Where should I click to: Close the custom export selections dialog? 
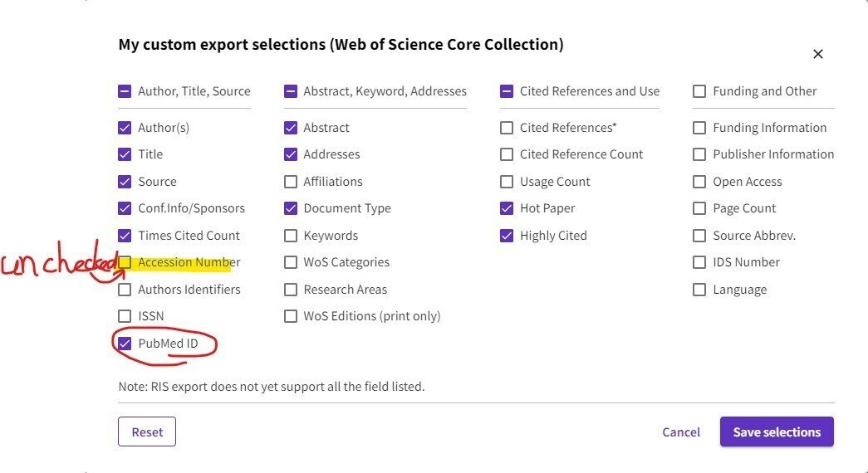817,54
